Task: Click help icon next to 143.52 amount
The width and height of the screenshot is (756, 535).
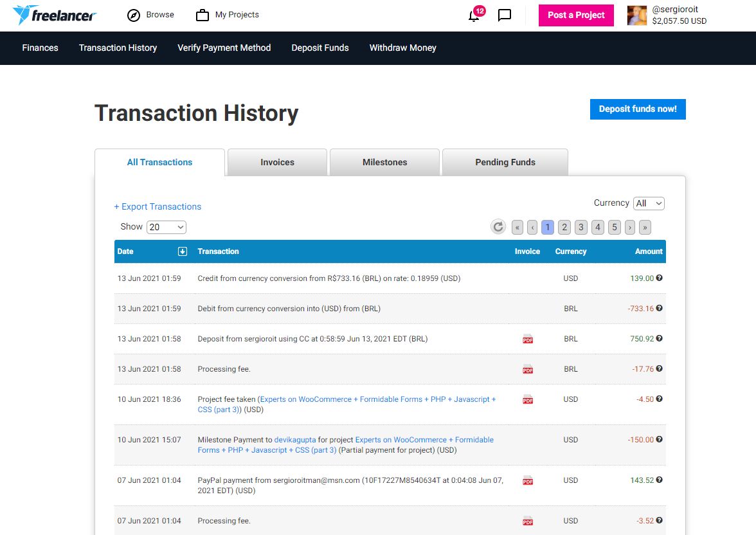Action: [659, 480]
